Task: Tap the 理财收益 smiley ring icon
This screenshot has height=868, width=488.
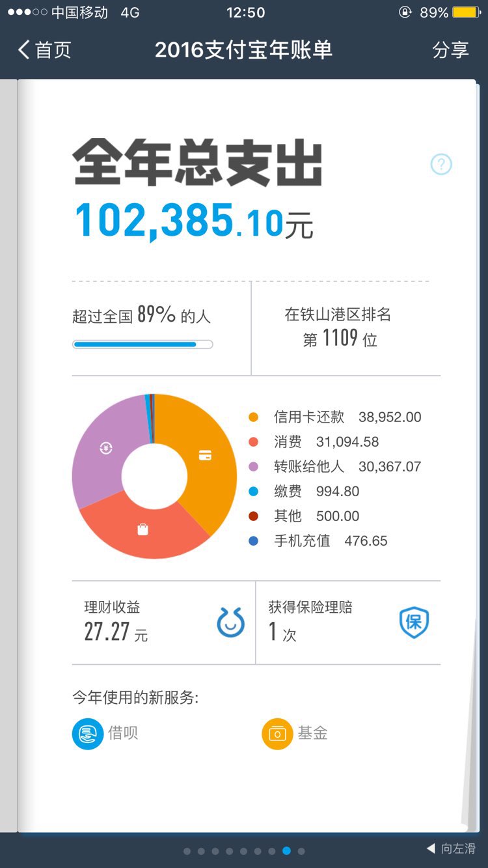Action: (230, 623)
